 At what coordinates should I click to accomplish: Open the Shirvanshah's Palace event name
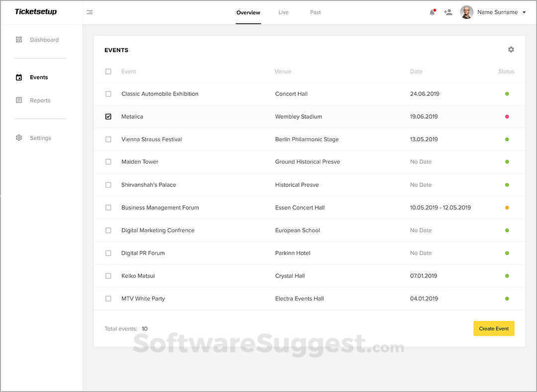[149, 185]
